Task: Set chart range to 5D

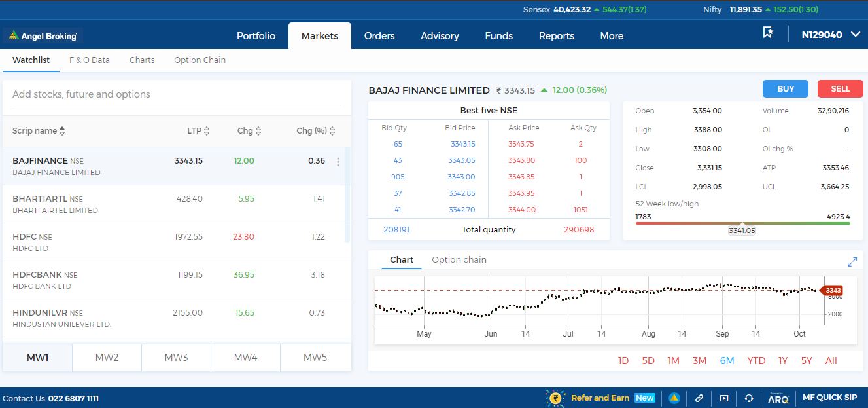Action: pyautogui.click(x=648, y=361)
